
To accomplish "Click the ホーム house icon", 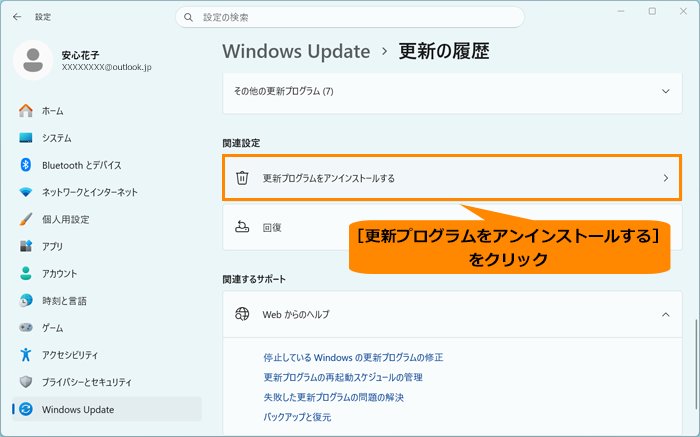I will tap(26, 111).
